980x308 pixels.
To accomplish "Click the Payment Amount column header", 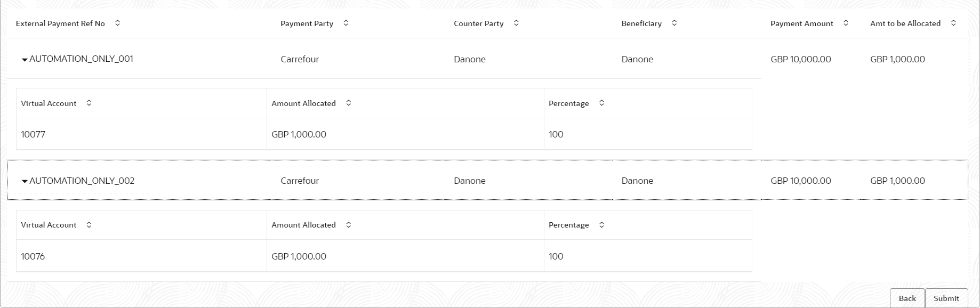I will [801, 23].
